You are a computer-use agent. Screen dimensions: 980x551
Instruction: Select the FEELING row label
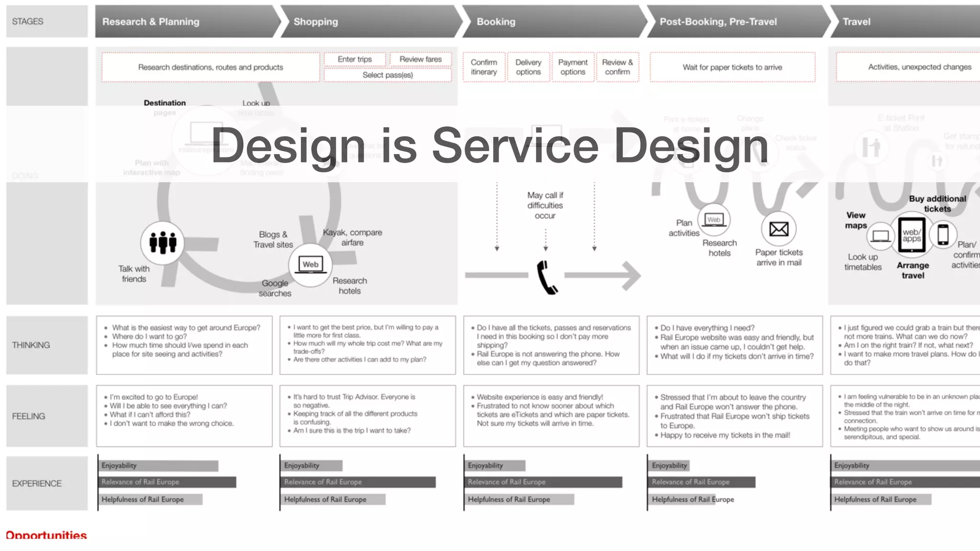coord(47,416)
